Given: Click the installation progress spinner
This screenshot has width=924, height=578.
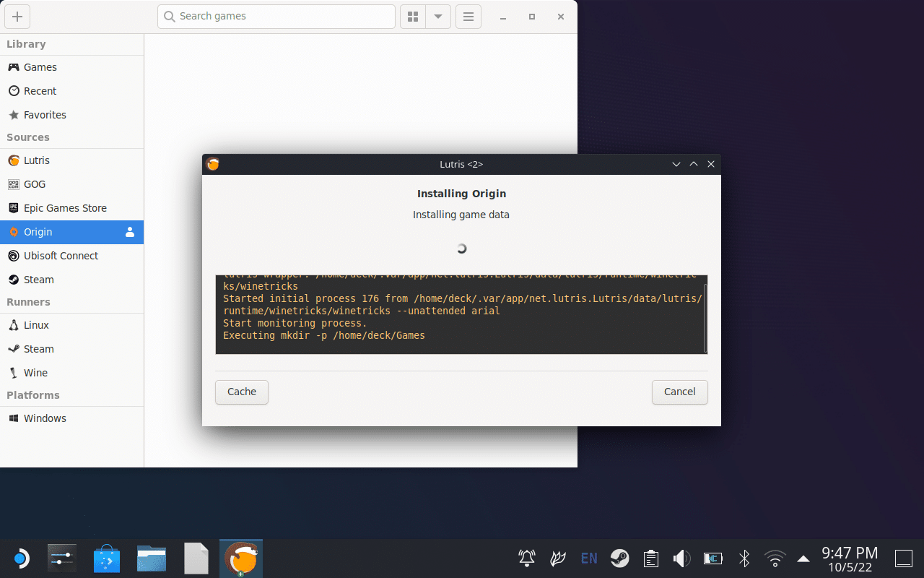Looking at the screenshot, I should pyautogui.click(x=462, y=249).
